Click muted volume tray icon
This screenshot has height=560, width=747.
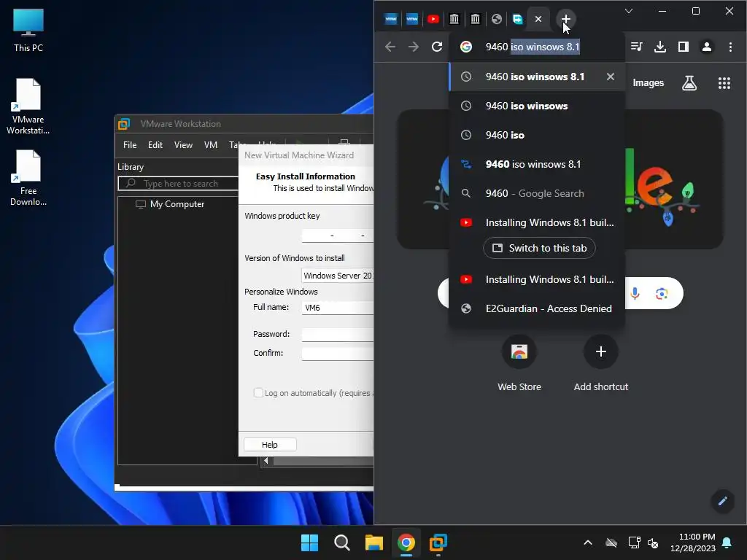click(x=653, y=542)
